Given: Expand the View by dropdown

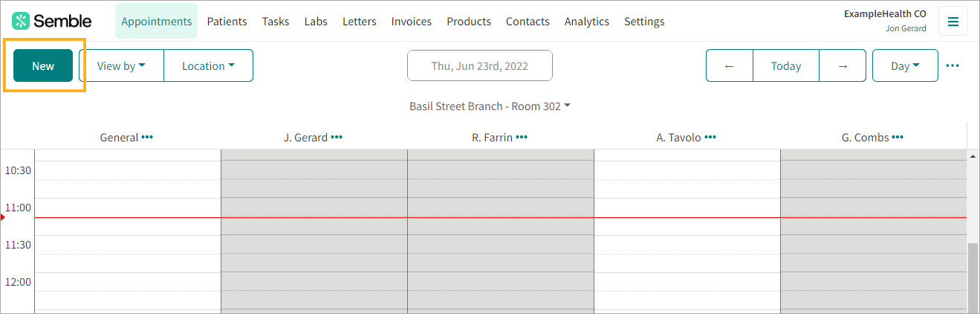Looking at the screenshot, I should point(121,65).
